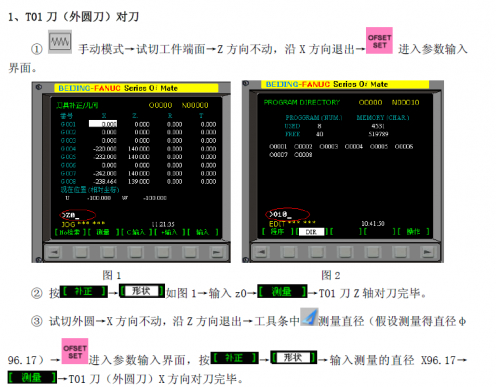
Task: Click the circled >Z0_ input line
Action: (x=78, y=215)
